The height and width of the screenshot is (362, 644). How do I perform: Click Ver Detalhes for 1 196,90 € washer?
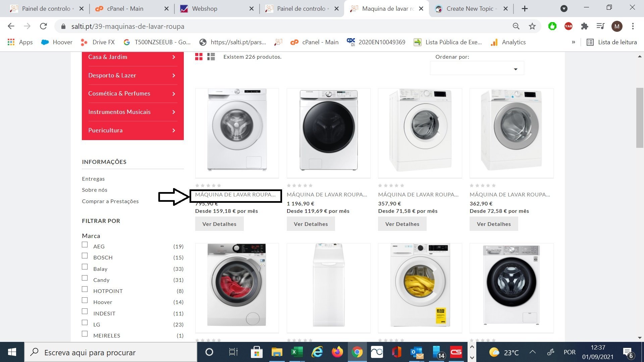click(x=311, y=224)
